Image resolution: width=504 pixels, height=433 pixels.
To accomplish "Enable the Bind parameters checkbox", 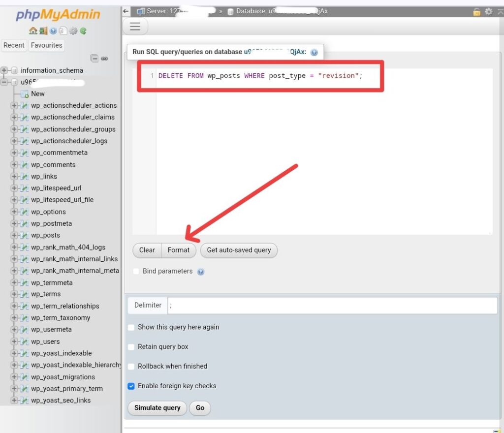I will tap(136, 271).
